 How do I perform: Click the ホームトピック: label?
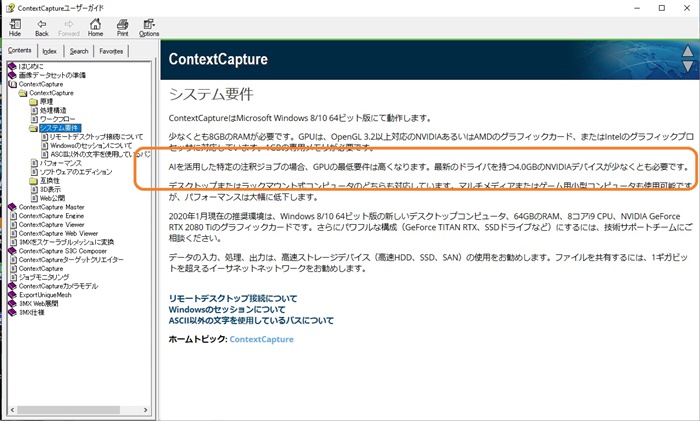(x=198, y=339)
